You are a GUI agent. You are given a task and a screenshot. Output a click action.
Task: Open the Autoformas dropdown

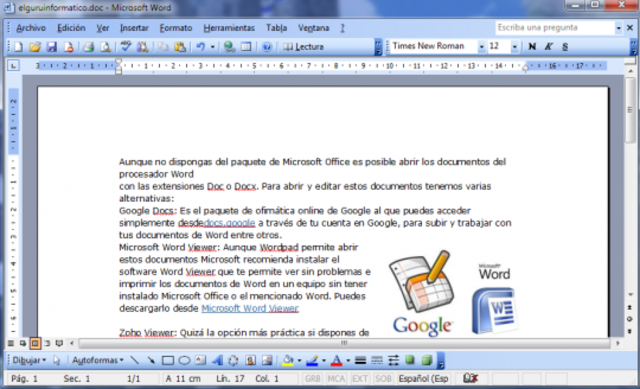click(x=98, y=360)
